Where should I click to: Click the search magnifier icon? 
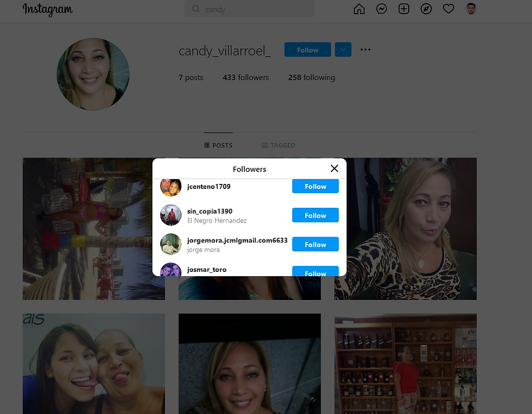coord(196,9)
